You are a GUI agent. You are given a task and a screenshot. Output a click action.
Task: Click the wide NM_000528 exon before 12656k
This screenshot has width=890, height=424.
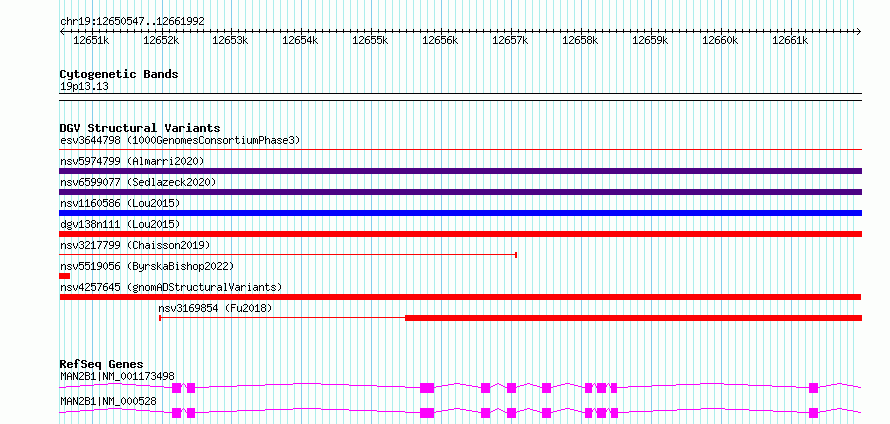point(427,413)
